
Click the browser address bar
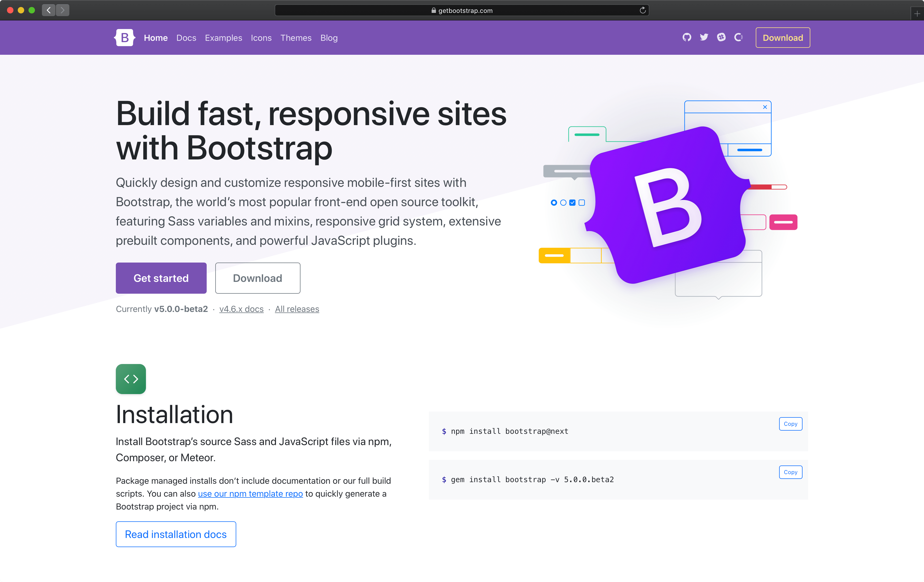(462, 10)
